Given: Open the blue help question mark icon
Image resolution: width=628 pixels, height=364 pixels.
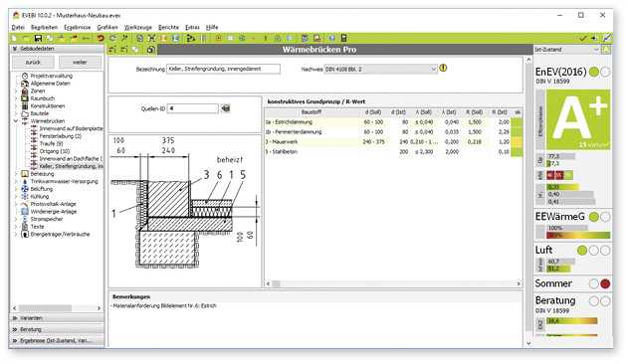Looking at the screenshot, I should pyautogui.click(x=332, y=39).
